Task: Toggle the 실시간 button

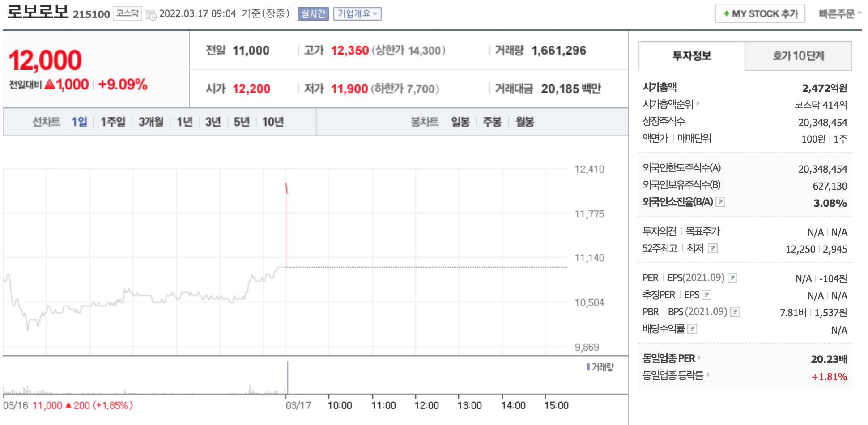Action: tap(313, 14)
